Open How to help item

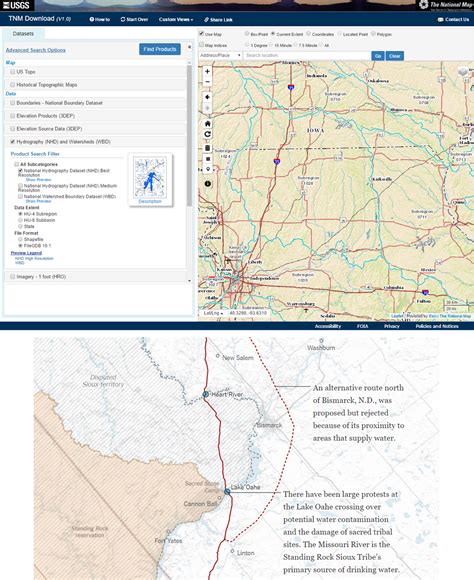[x=100, y=19]
